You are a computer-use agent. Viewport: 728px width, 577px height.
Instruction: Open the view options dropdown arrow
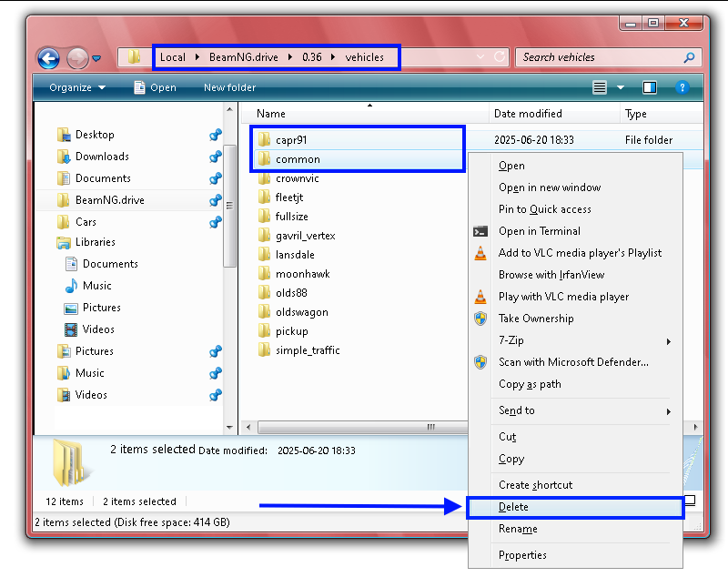click(621, 87)
